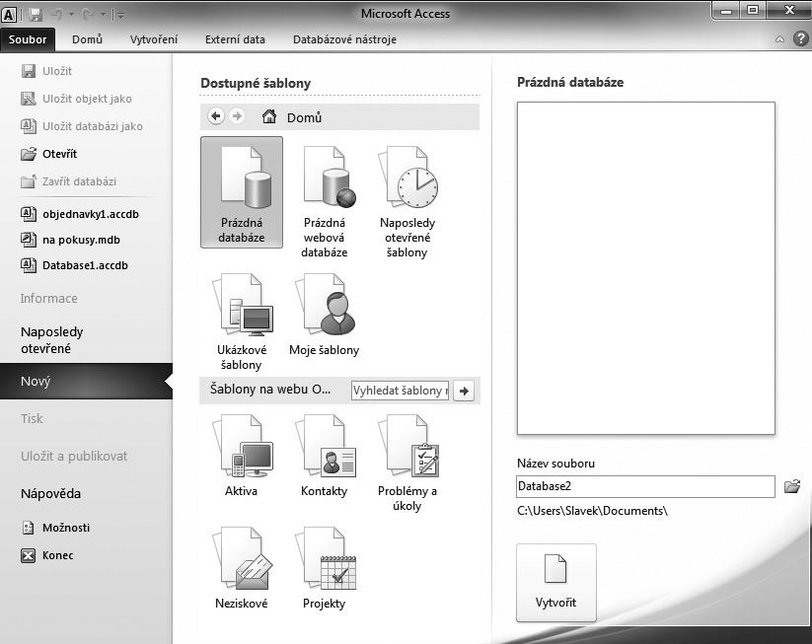Image resolution: width=812 pixels, height=644 pixels.
Task: Switch to the Databázové nástroje tab
Action: pyautogui.click(x=345, y=39)
